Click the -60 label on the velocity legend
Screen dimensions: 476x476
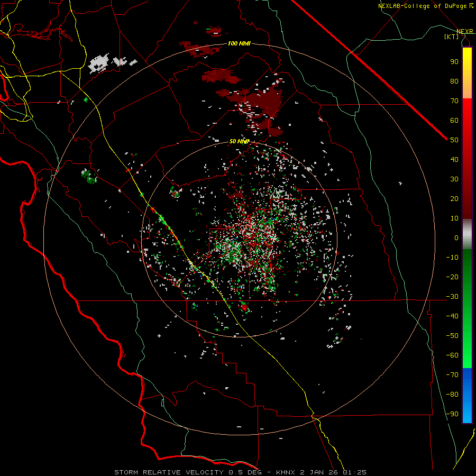point(452,355)
